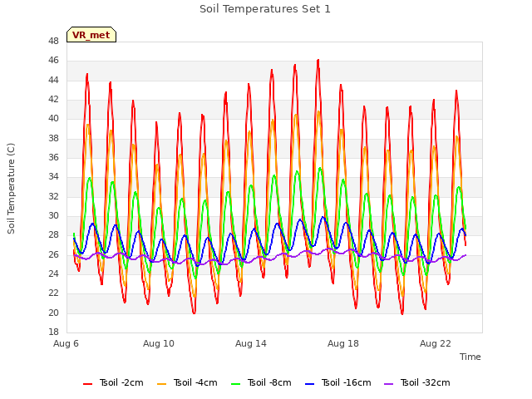Viewport: 532px width, 399px height.
Task: Click the Aug 18 x-axis tick label
Action: [343, 343]
